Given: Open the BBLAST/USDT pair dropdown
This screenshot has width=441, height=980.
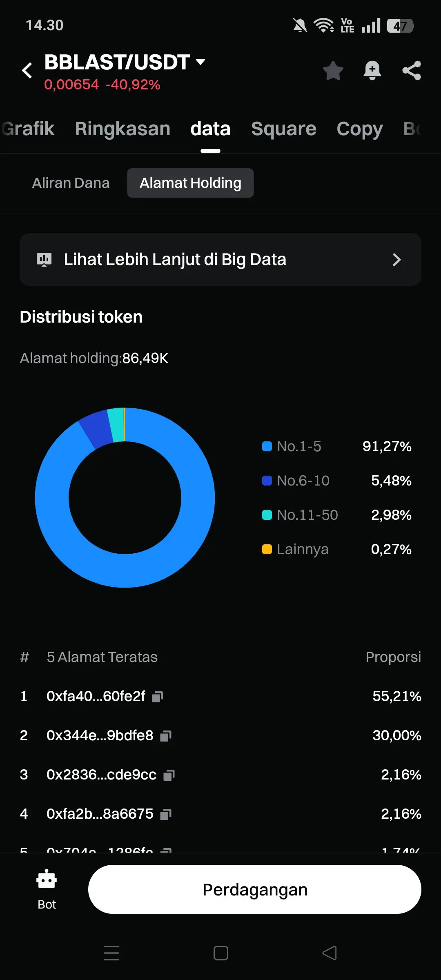Looking at the screenshot, I should click(200, 62).
